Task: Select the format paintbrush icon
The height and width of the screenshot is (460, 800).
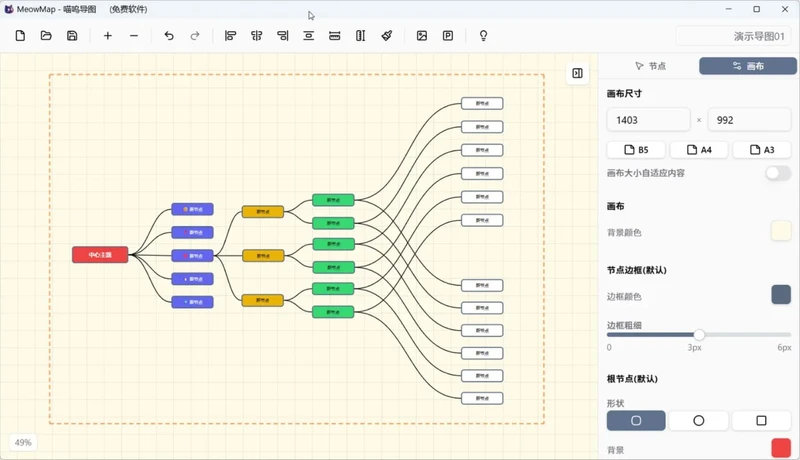Action: (x=387, y=36)
